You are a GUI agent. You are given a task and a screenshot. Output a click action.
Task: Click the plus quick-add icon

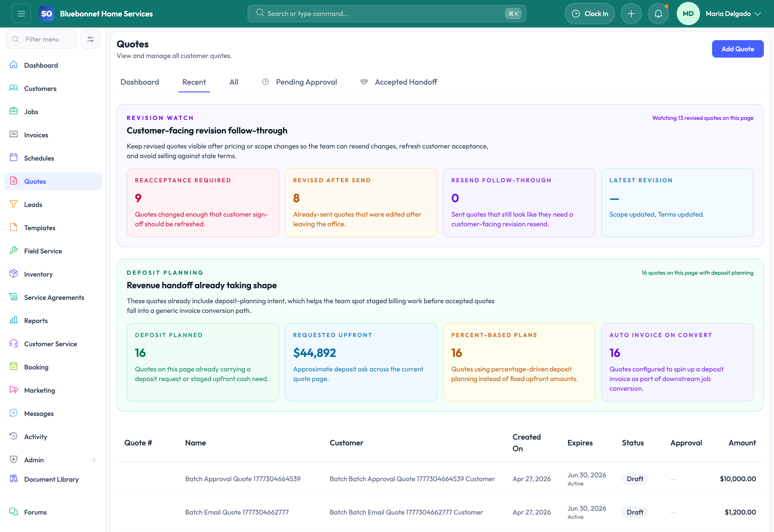(631, 14)
